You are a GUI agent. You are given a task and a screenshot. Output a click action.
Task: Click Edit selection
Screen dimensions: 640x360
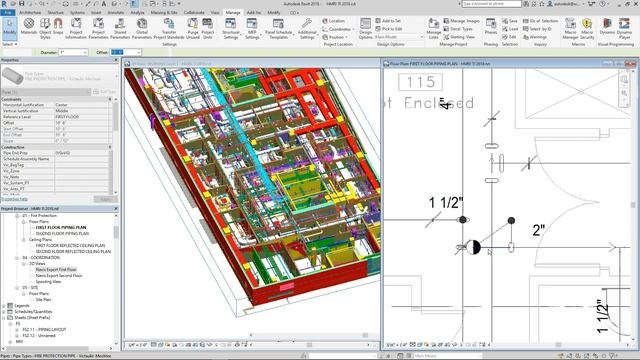509,37
